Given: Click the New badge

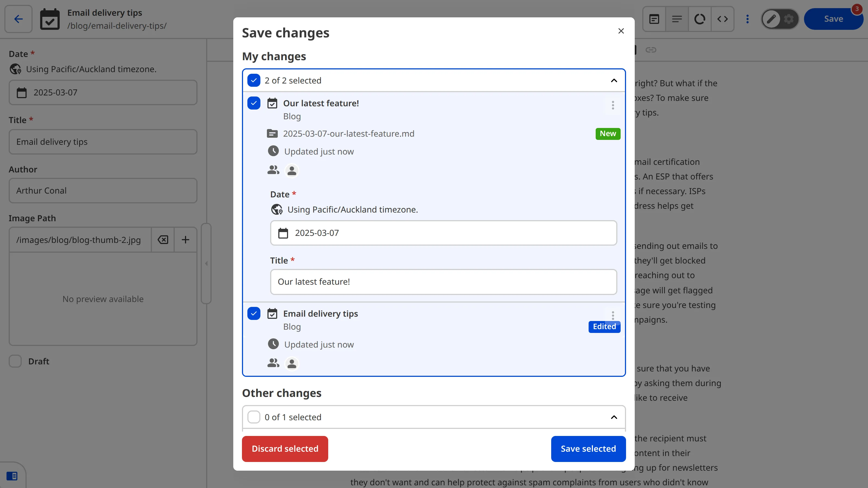Looking at the screenshot, I should point(608,134).
